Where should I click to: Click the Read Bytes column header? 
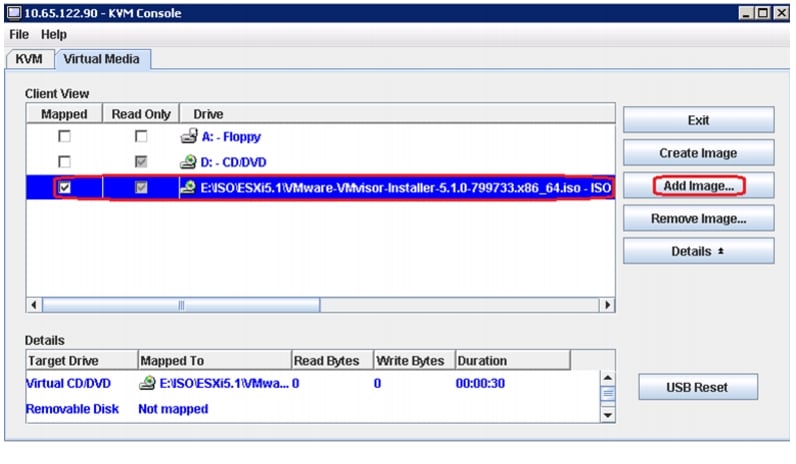coord(333,360)
